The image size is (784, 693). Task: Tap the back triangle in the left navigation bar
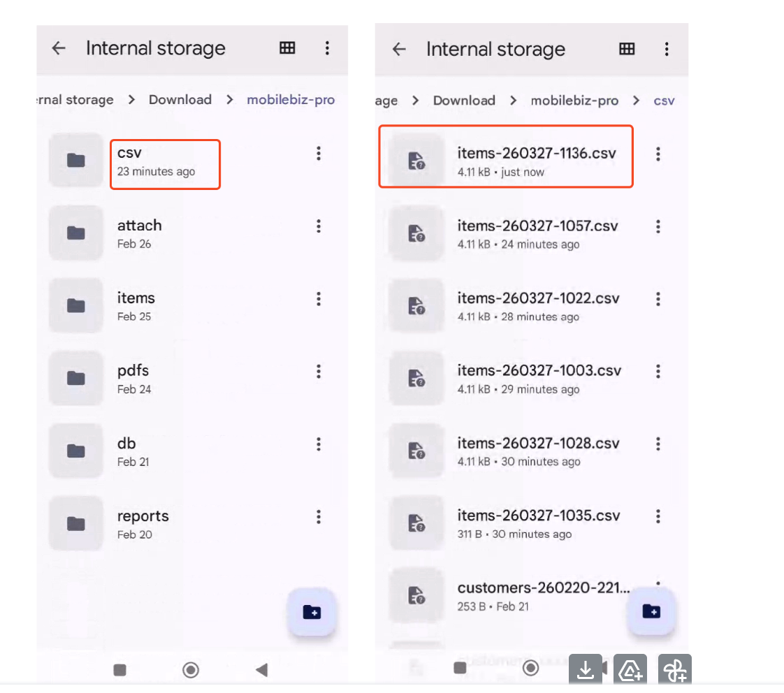pyautogui.click(x=260, y=669)
